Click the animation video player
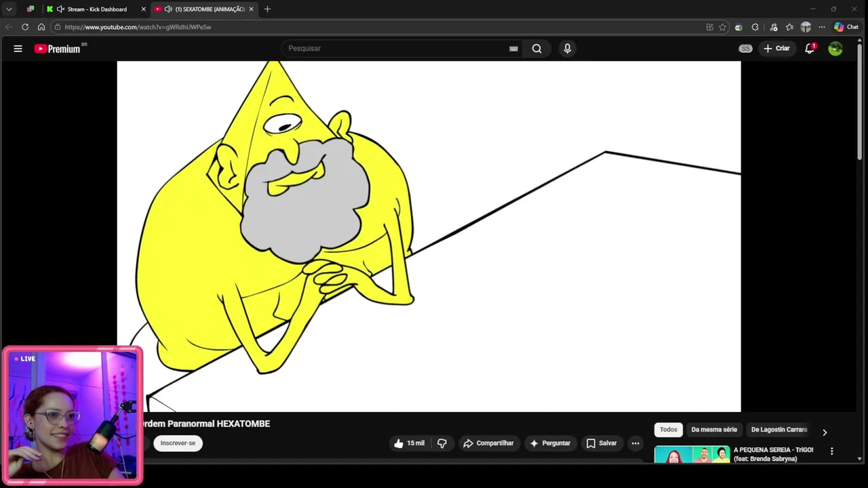Image resolution: width=868 pixels, height=488 pixels. tap(429, 237)
